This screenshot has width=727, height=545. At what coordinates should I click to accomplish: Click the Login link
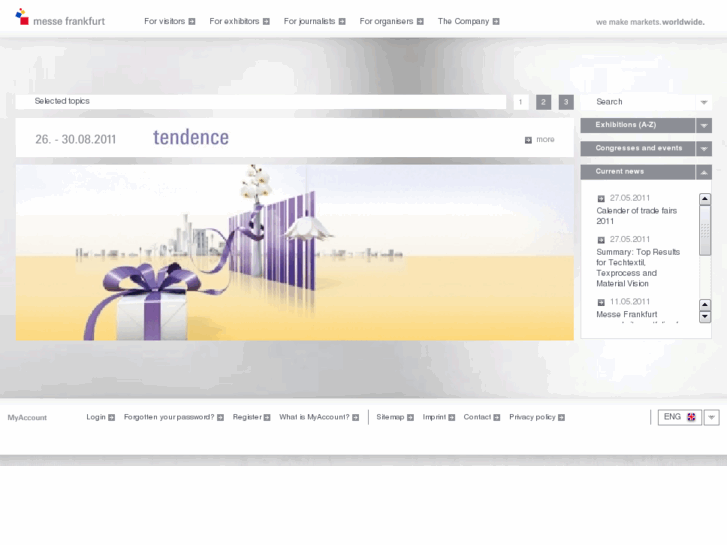coord(96,417)
